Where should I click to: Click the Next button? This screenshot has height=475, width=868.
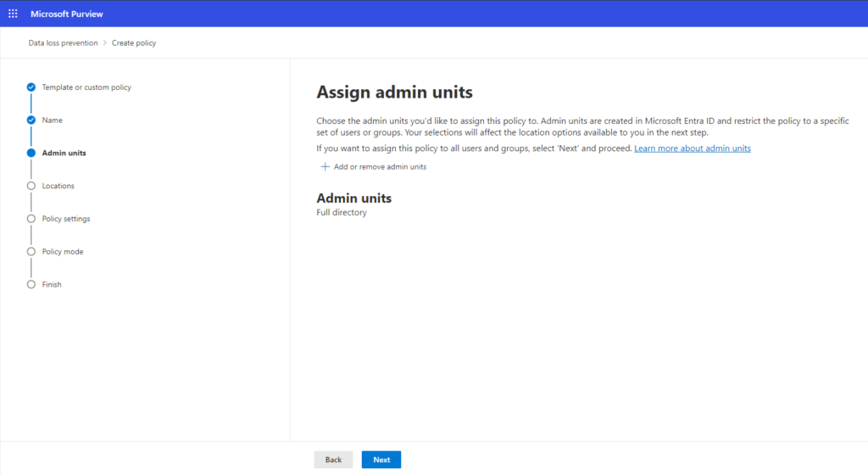pos(381,460)
